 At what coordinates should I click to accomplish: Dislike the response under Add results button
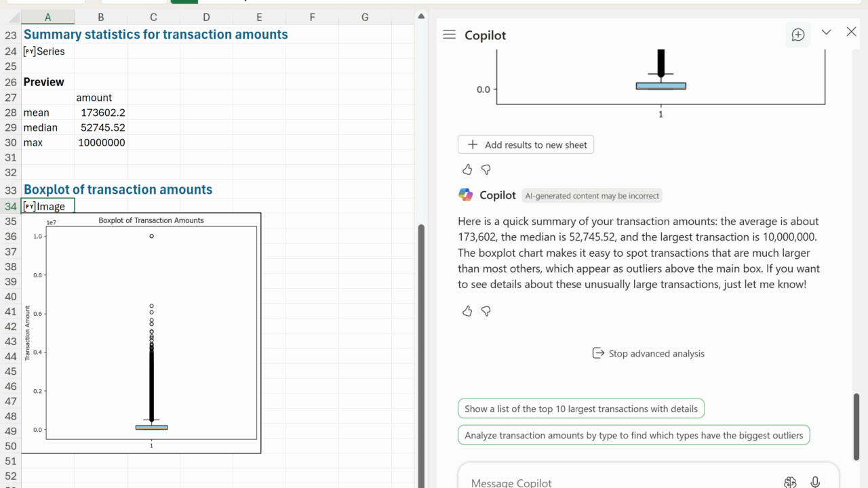[x=486, y=169]
